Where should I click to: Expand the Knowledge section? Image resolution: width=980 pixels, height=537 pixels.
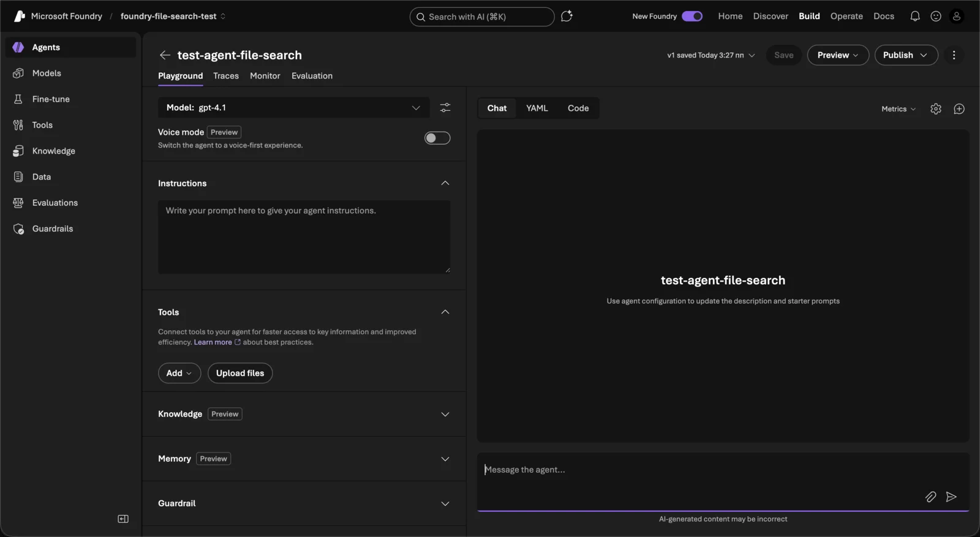pyautogui.click(x=445, y=415)
